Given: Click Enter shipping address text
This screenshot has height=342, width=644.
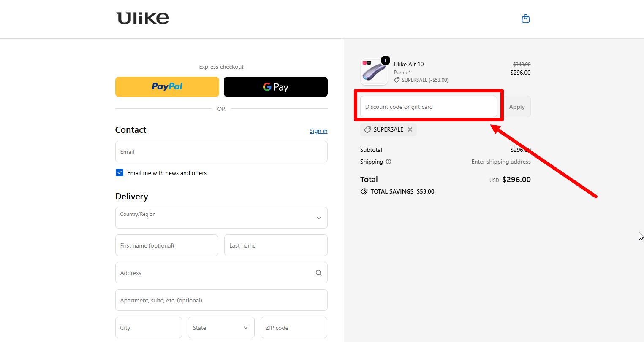Looking at the screenshot, I should (x=501, y=162).
